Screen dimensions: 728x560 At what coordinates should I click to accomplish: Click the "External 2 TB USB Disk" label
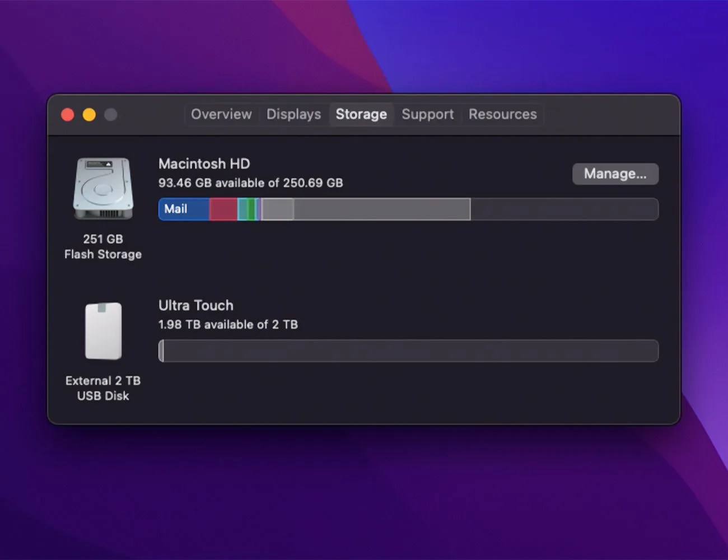click(103, 388)
